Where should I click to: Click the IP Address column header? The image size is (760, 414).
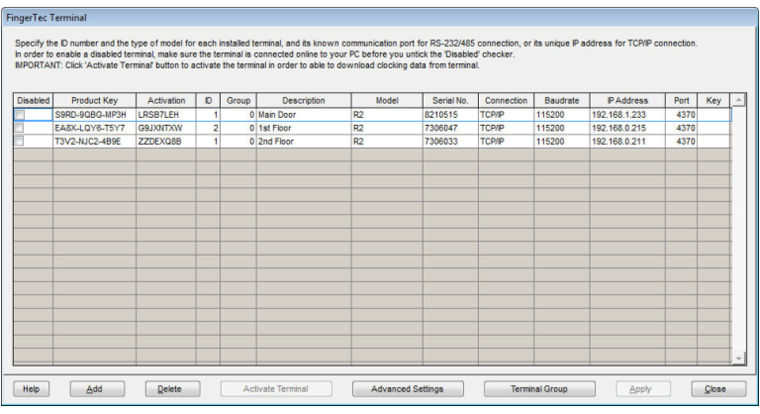tap(628, 100)
